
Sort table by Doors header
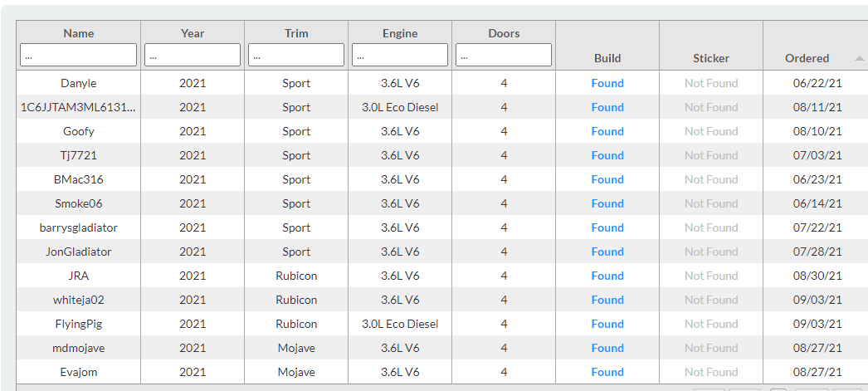tap(504, 33)
